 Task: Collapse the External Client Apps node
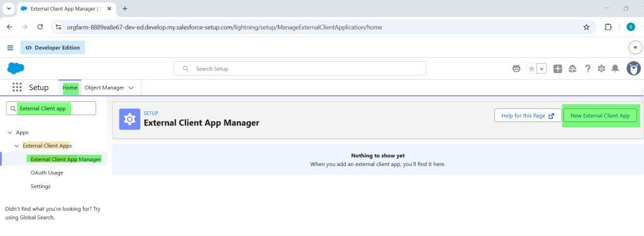(x=17, y=146)
